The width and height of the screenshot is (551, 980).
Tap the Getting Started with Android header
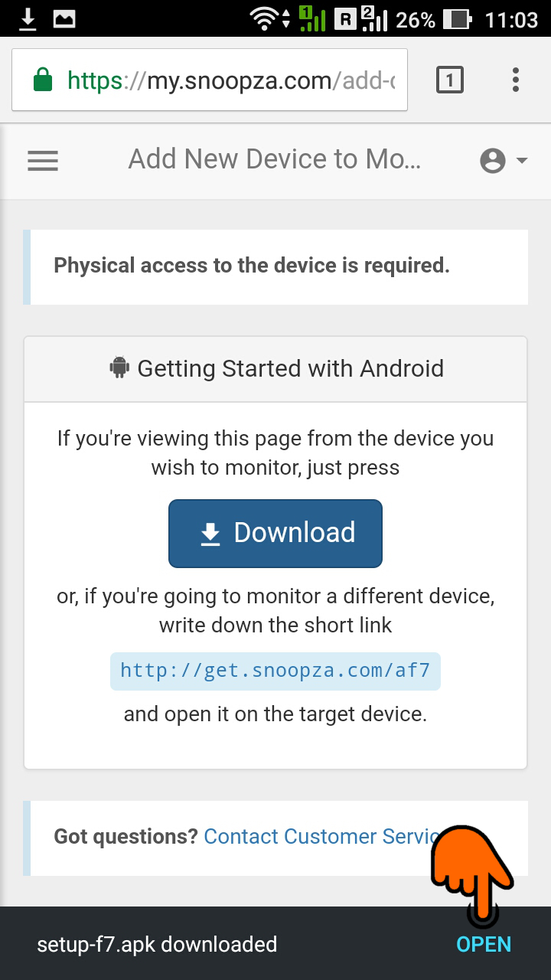275,368
